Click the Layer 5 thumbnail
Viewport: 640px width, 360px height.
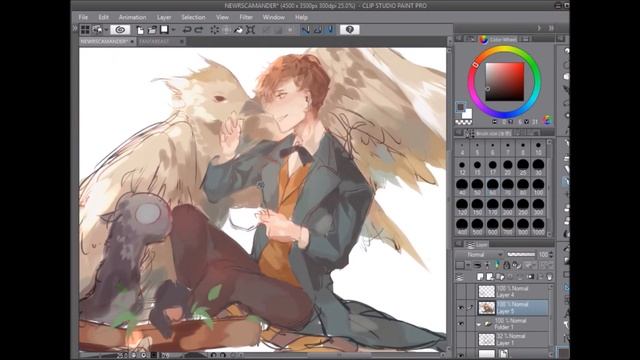486,308
